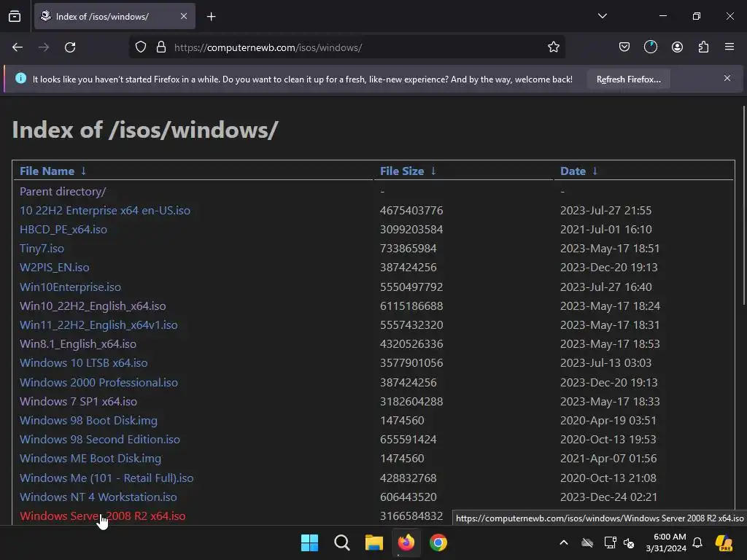Open Google Chrome from taskbar
The width and height of the screenshot is (747, 560).
pyautogui.click(x=438, y=542)
